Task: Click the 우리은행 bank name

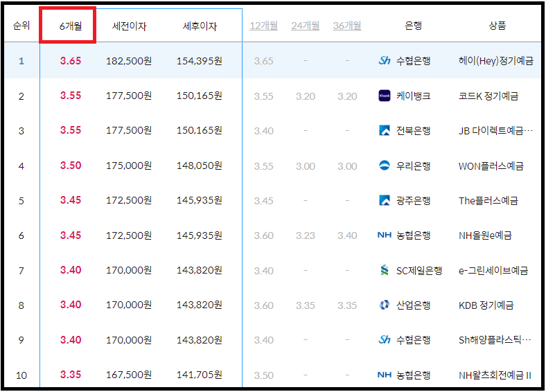Action: [x=414, y=166]
